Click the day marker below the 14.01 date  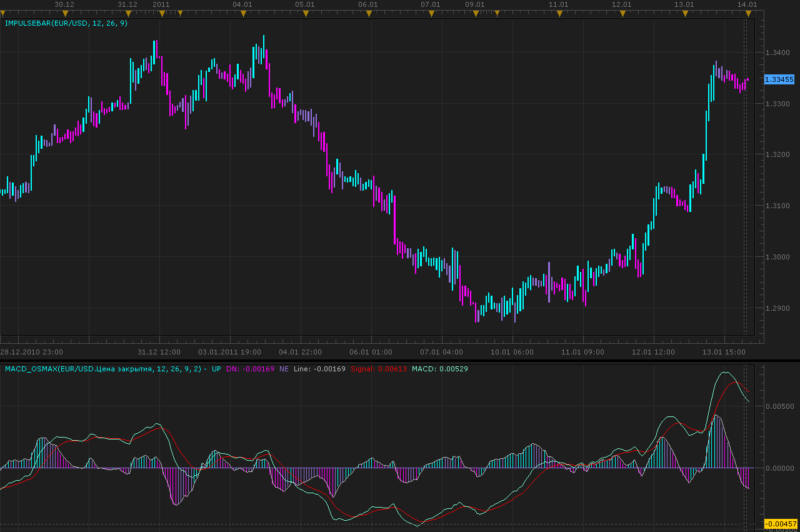747,13
